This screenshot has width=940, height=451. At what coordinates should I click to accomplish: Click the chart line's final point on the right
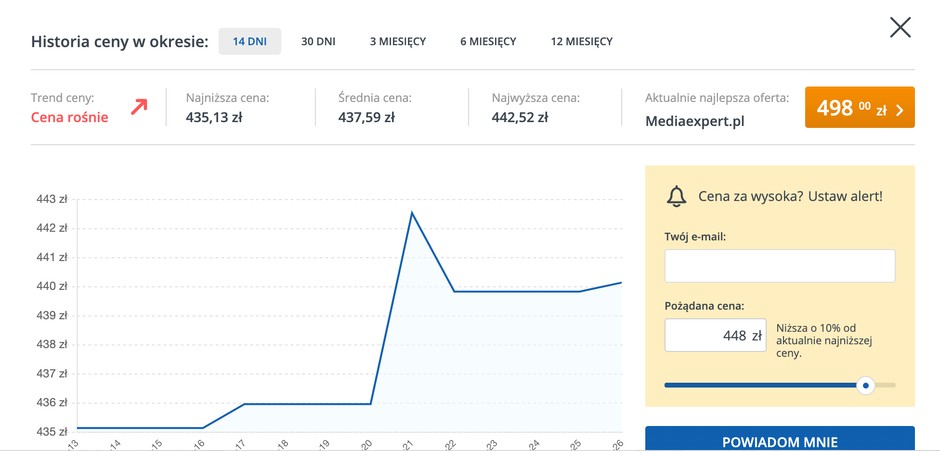click(621, 283)
